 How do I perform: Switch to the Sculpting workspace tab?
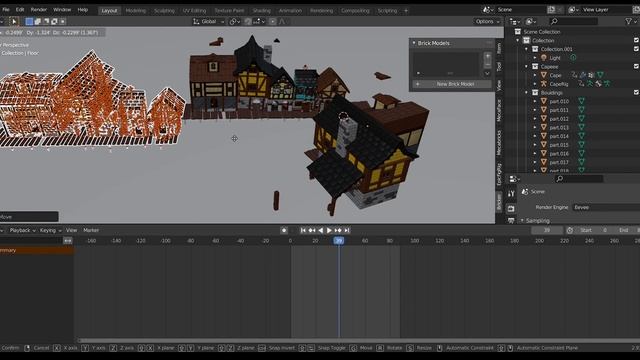[x=164, y=11]
